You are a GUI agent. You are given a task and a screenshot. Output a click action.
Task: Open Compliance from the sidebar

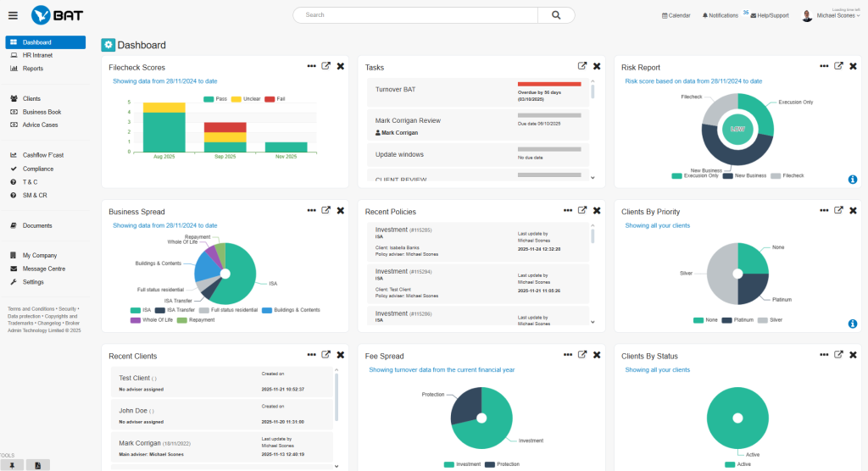click(x=38, y=169)
